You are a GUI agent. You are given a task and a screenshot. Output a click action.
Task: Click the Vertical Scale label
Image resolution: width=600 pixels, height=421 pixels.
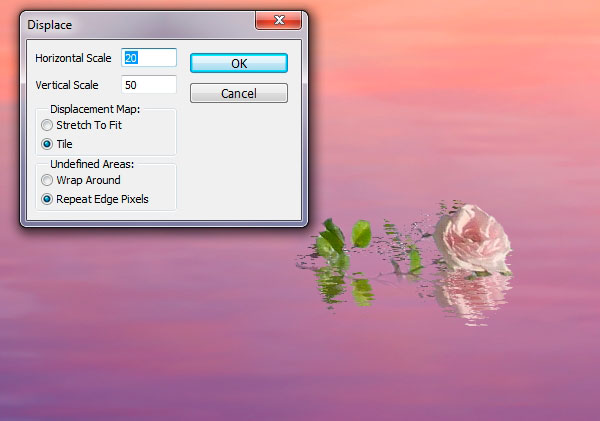pyautogui.click(x=67, y=85)
